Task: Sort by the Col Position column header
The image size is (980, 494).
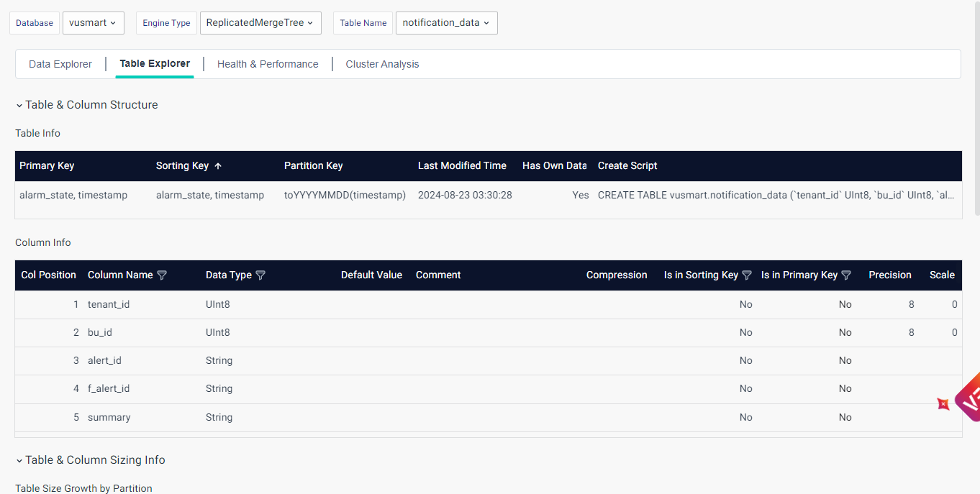Action: click(48, 275)
